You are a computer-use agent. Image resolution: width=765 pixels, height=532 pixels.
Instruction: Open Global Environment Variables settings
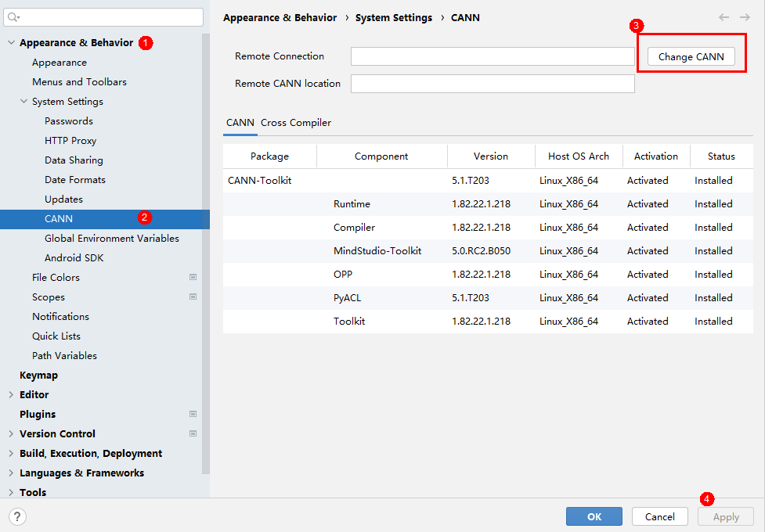112,238
